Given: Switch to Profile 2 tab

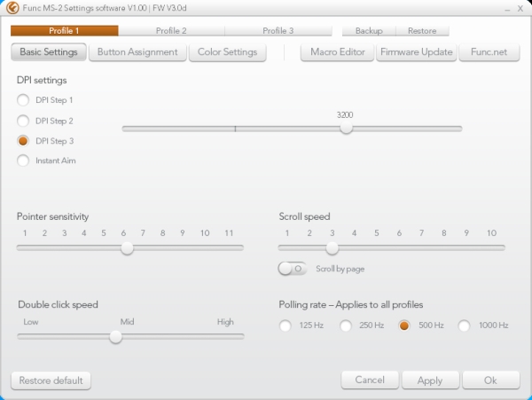Looking at the screenshot, I should [x=171, y=31].
